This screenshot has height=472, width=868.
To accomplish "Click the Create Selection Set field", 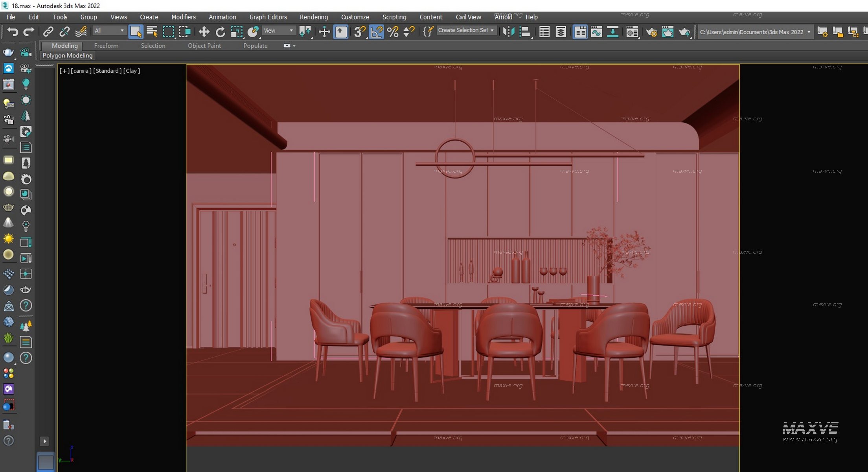I will click(463, 30).
